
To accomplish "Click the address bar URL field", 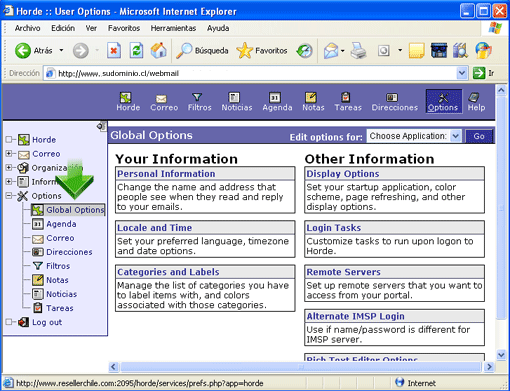I will tap(250, 73).
